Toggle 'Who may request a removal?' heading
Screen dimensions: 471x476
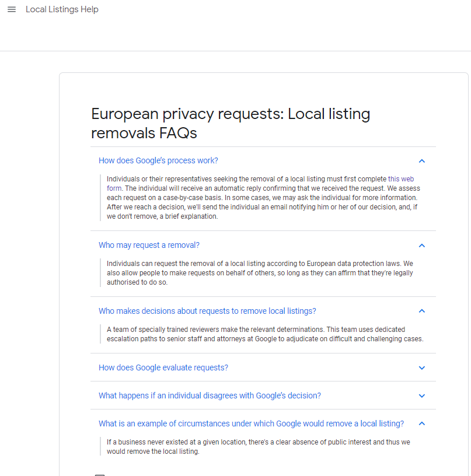pyautogui.click(x=149, y=245)
